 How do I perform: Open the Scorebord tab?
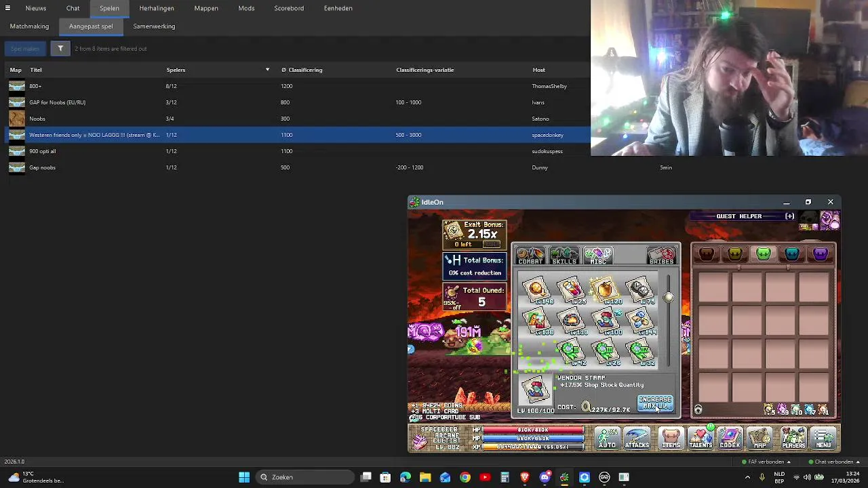point(289,8)
